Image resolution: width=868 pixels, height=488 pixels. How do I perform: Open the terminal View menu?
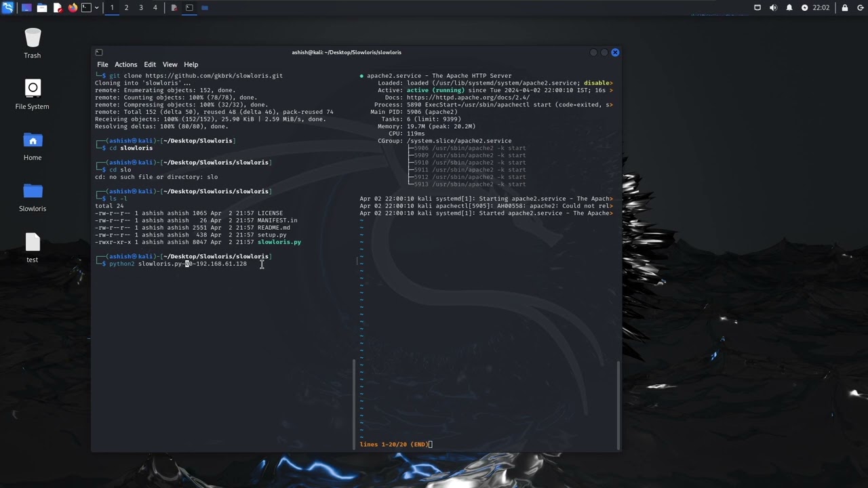click(170, 64)
